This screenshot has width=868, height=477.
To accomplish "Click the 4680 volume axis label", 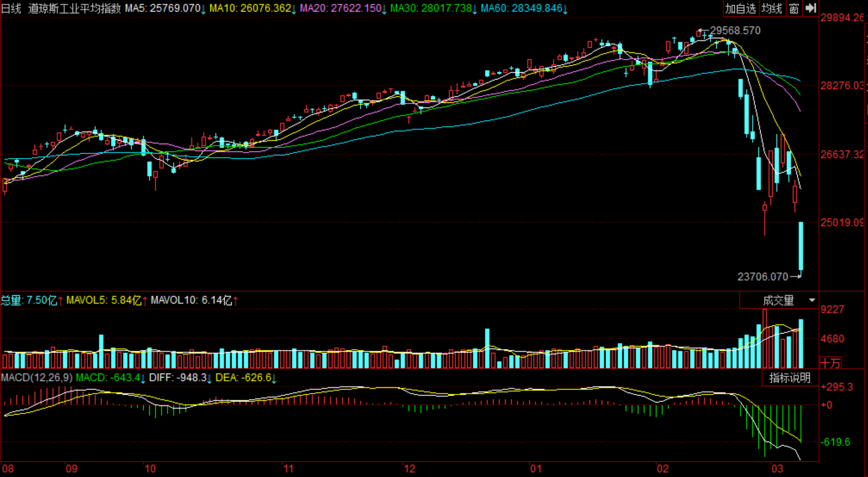I will pyautogui.click(x=832, y=339).
